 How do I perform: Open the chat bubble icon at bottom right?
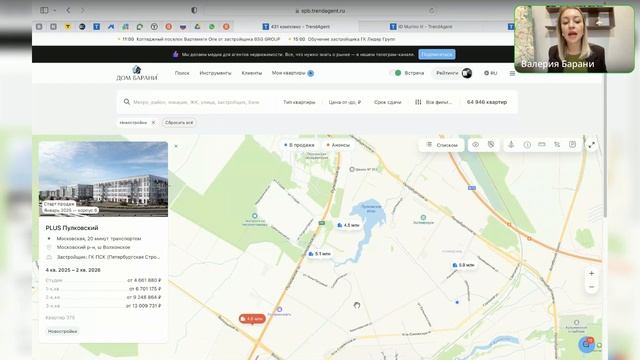(x=587, y=344)
